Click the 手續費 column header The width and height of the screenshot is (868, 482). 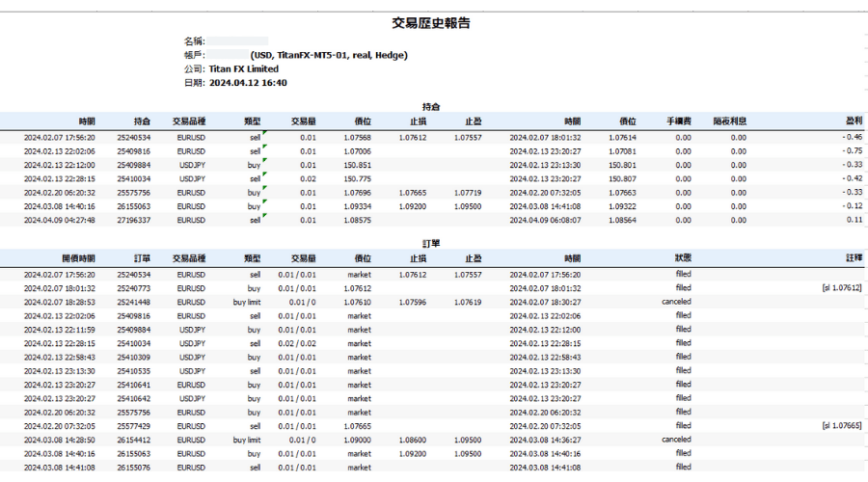[x=678, y=121]
